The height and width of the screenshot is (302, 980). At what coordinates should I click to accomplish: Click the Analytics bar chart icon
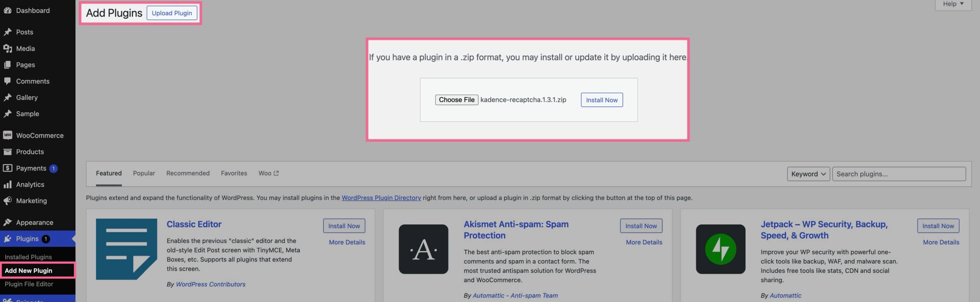7,184
